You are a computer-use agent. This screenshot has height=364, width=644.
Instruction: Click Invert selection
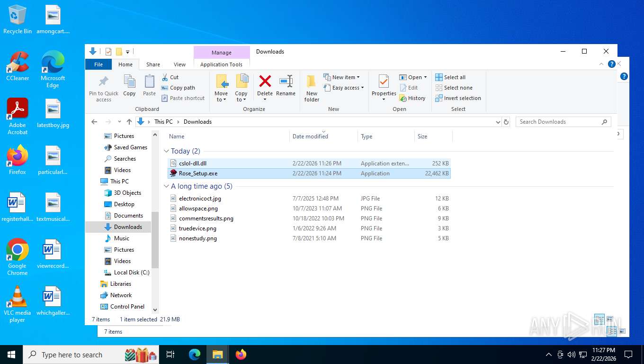pos(458,98)
